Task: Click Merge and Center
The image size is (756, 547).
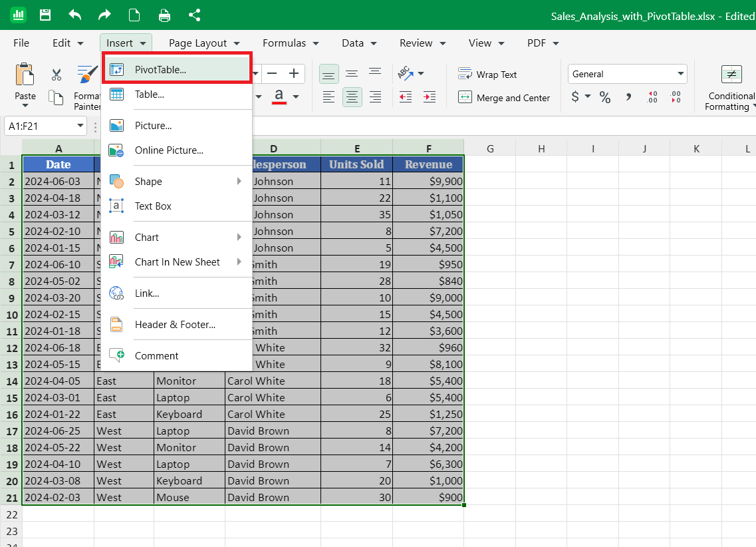Action: click(x=504, y=97)
